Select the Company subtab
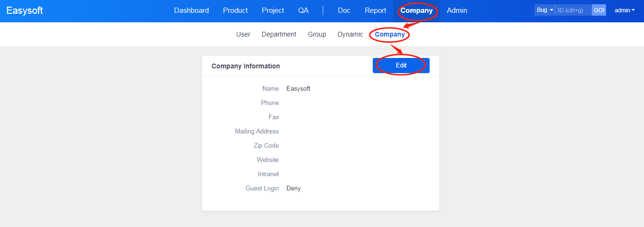The height and width of the screenshot is (227, 644). pyautogui.click(x=390, y=34)
